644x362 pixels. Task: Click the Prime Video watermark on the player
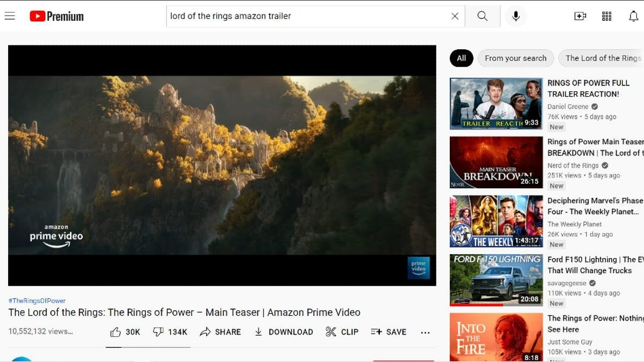[x=418, y=268]
